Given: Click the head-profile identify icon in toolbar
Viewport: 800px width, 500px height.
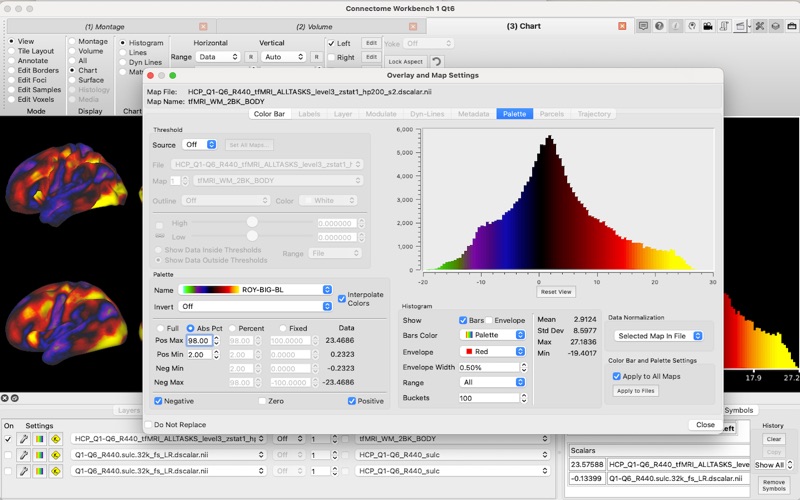Looking at the screenshot, I should (692, 26).
